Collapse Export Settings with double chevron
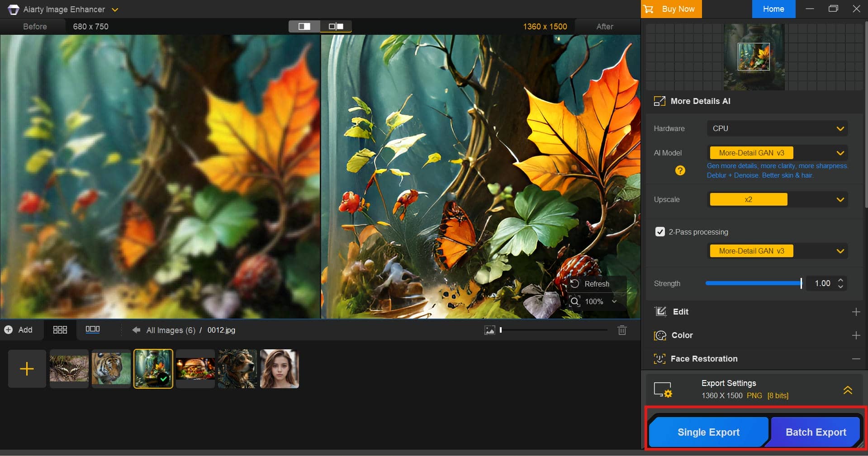 [x=848, y=390]
